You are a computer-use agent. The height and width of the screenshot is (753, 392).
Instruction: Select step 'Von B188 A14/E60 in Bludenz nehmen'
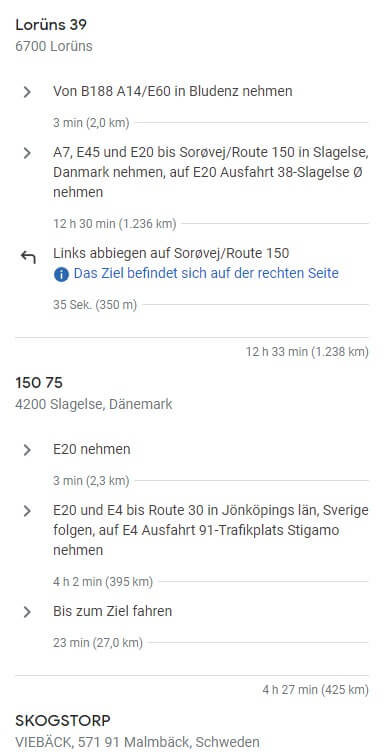(x=172, y=91)
